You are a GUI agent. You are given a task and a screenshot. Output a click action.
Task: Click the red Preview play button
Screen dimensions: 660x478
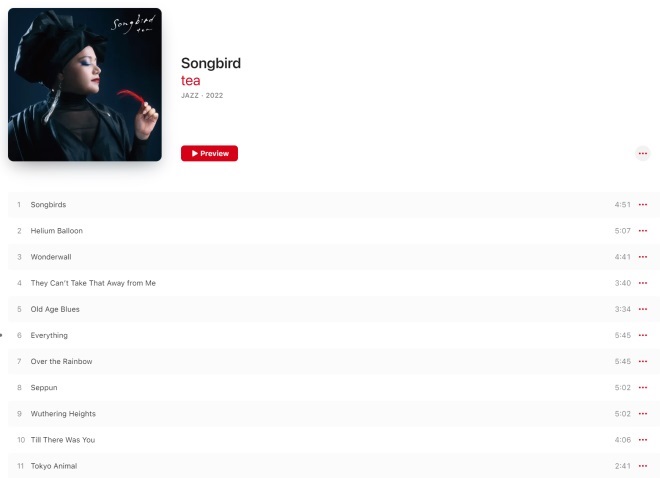click(x=209, y=154)
